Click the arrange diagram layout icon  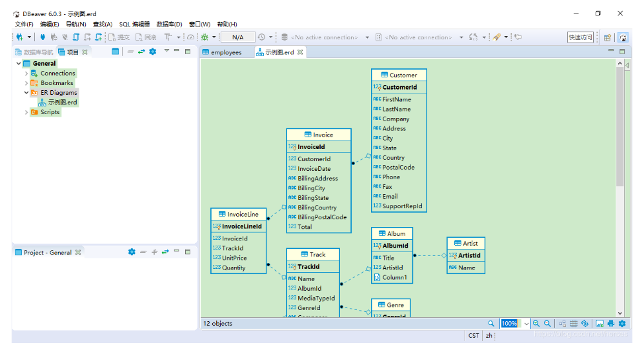(x=563, y=324)
